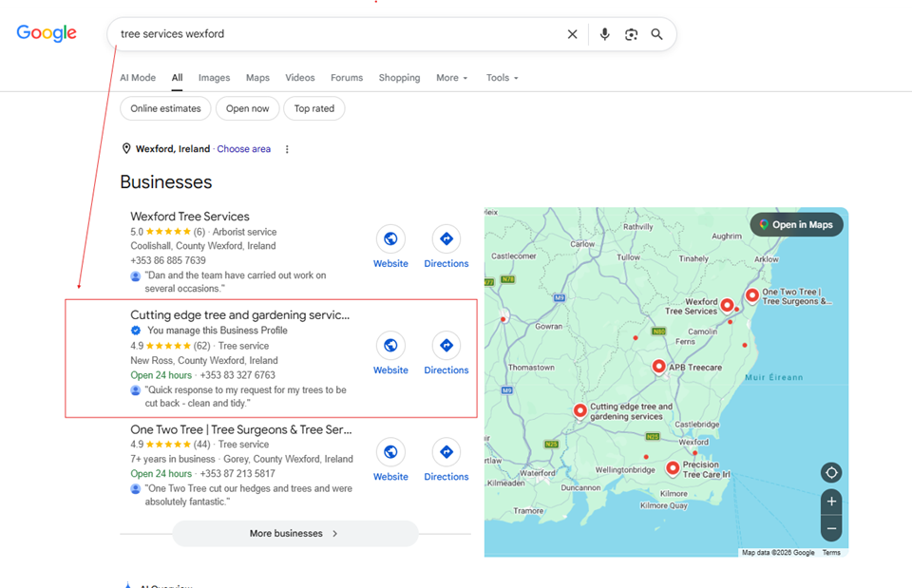Click the One Two Tree map pin
Screen dimensions: 912x588
point(752,295)
